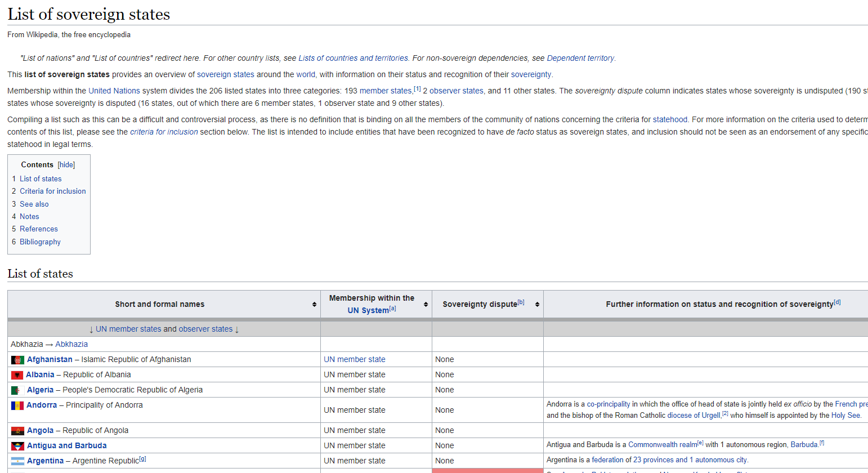Viewport: 868px width, 473px height.
Task: Click the Albania flag icon
Action: [17, 375]
